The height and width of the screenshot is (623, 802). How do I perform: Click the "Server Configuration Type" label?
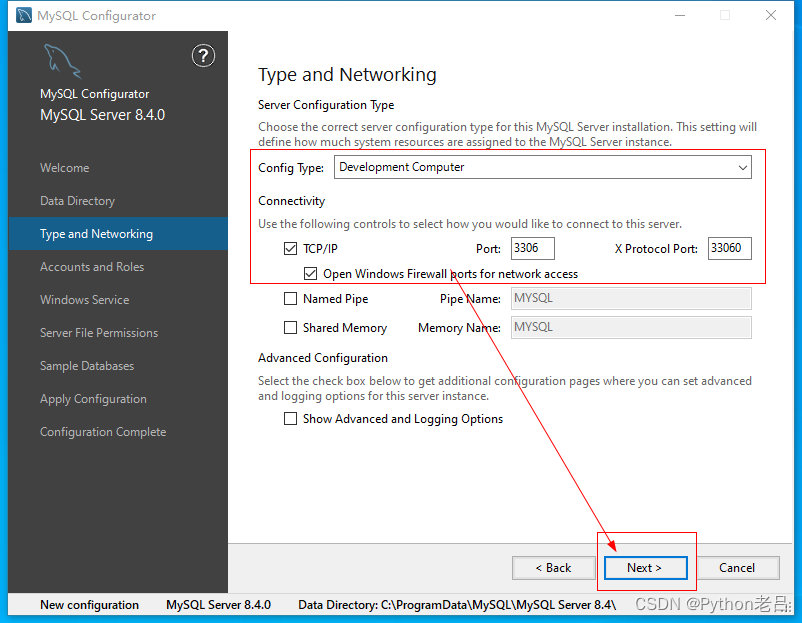(x=326, y=105)
